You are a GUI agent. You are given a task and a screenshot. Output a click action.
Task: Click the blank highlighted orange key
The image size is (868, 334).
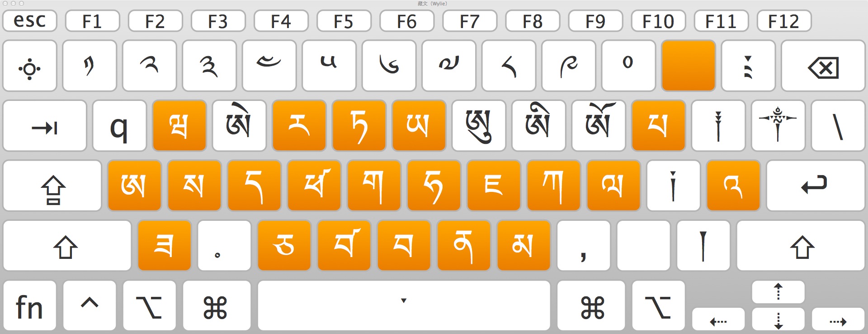tap(688, 66)
